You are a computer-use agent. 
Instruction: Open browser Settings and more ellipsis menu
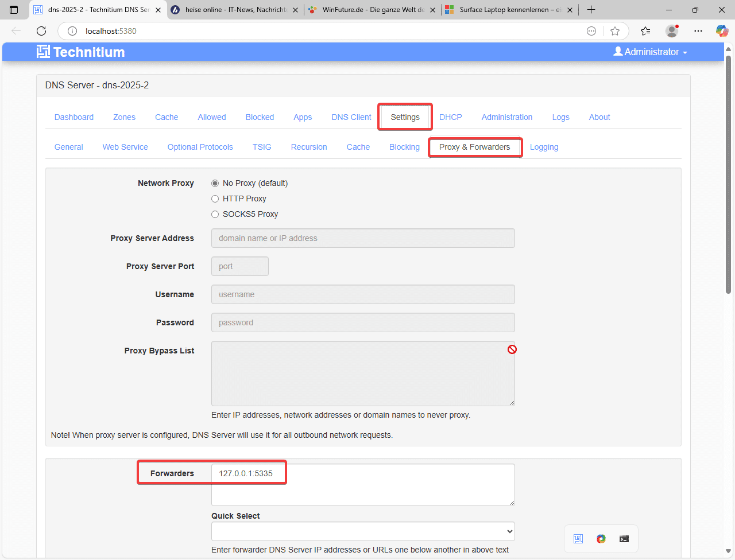[x=698, y=31]
